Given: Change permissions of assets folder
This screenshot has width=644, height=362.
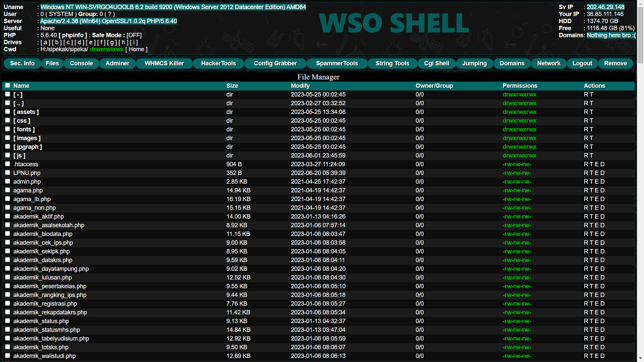Looking at the screenshot, I should pos(520,112).
